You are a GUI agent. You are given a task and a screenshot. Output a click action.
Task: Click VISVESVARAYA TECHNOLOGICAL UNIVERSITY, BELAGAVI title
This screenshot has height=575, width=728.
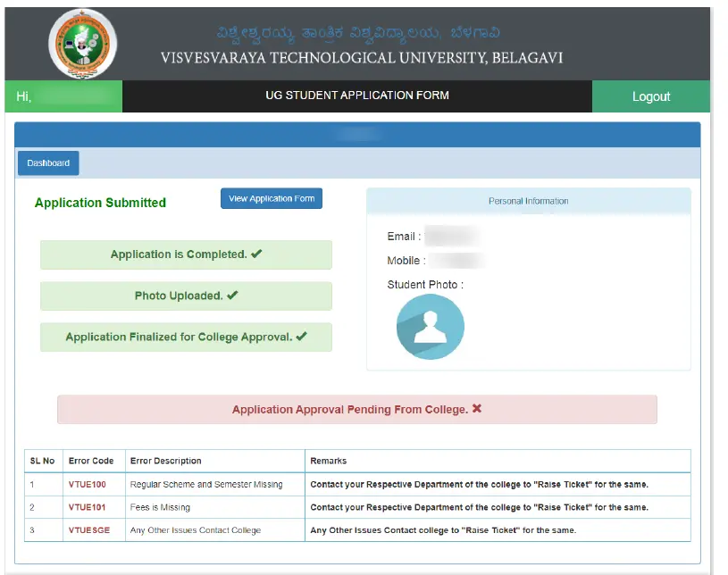(362, 58)
